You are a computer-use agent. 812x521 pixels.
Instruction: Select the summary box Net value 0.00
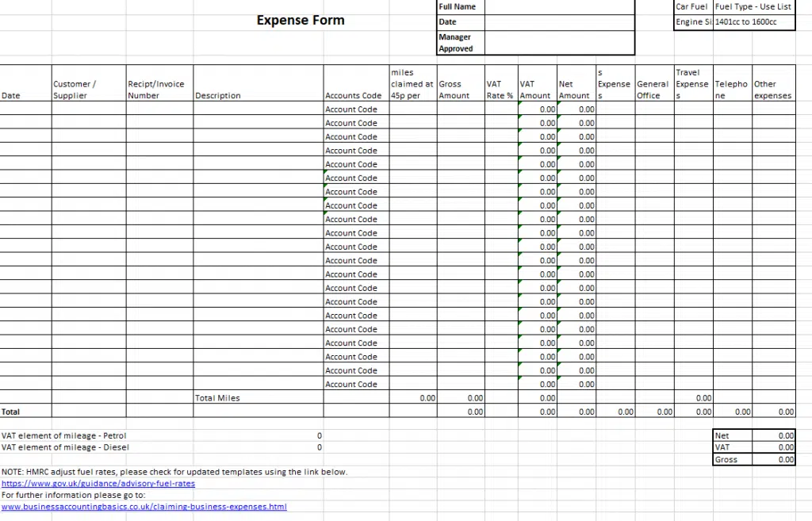coord(774,435)
